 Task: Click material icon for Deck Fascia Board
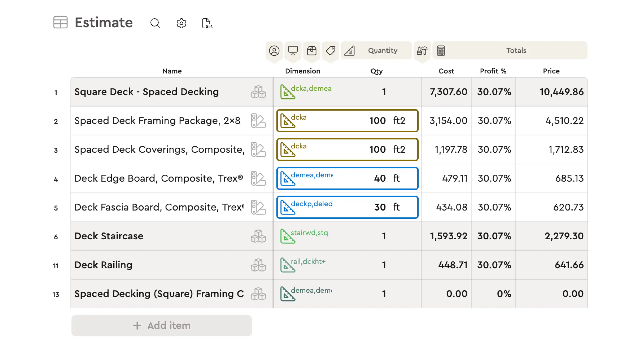click(x=258, y=207)
